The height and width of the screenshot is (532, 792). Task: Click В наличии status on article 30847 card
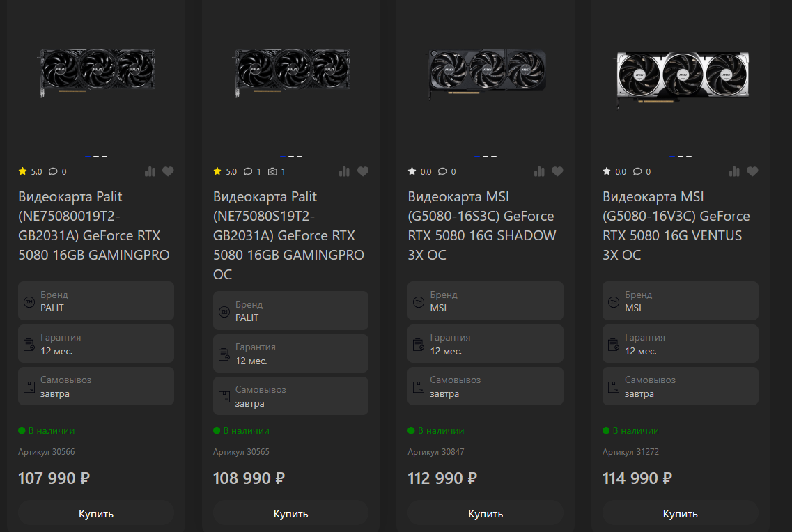pyautogui.click(x=436, y=430)
